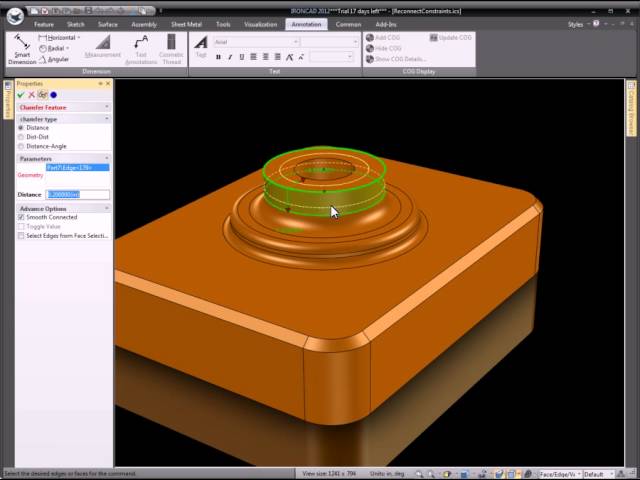This screenshot has width=640, height=480.
Task: Switch to the Tools ribbon tab
Action: 223,24
